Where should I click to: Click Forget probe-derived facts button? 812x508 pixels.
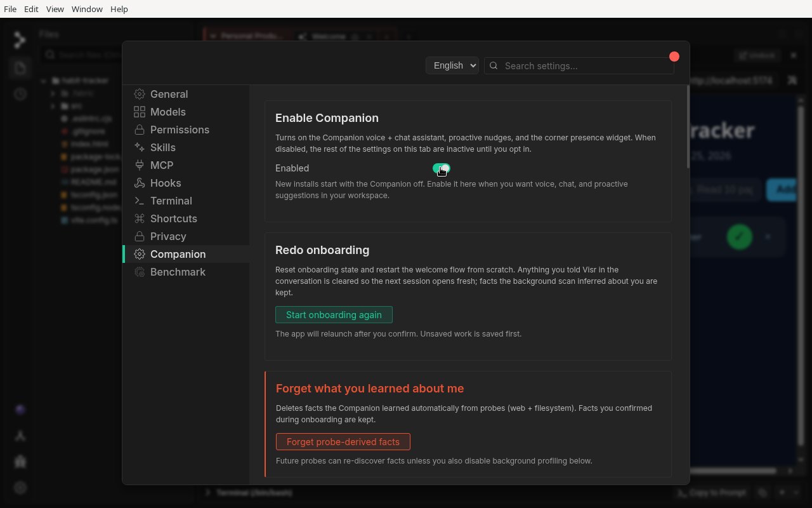point(343,442)
